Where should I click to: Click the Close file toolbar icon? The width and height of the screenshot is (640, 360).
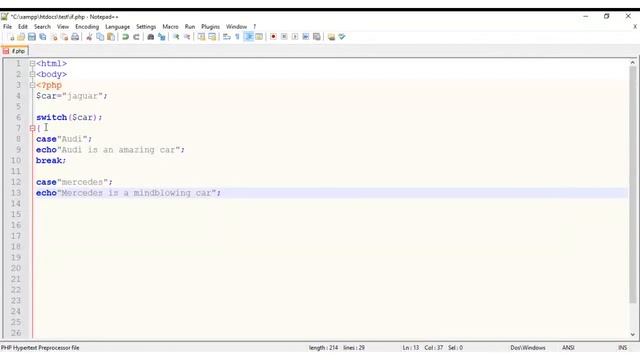coord(53,37)
